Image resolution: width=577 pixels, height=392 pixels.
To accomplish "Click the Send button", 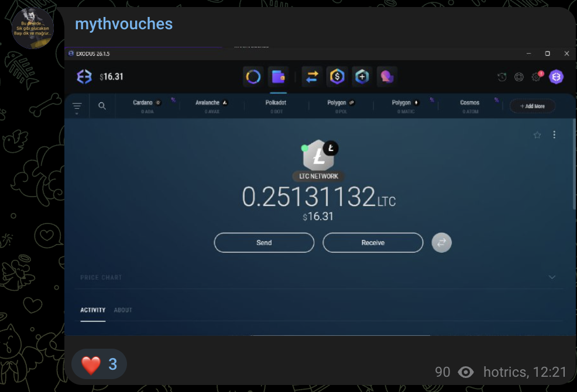I will [x=264, y=243].
